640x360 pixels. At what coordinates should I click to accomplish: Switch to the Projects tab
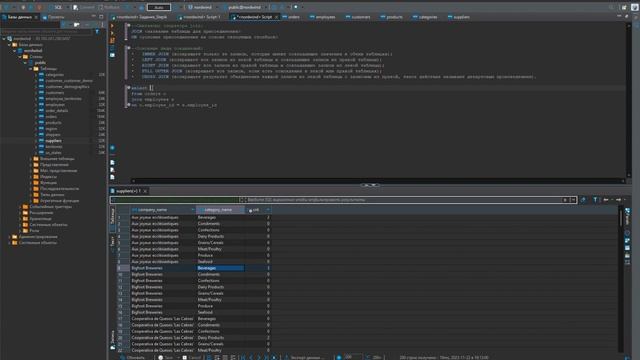tap(53, 17)
